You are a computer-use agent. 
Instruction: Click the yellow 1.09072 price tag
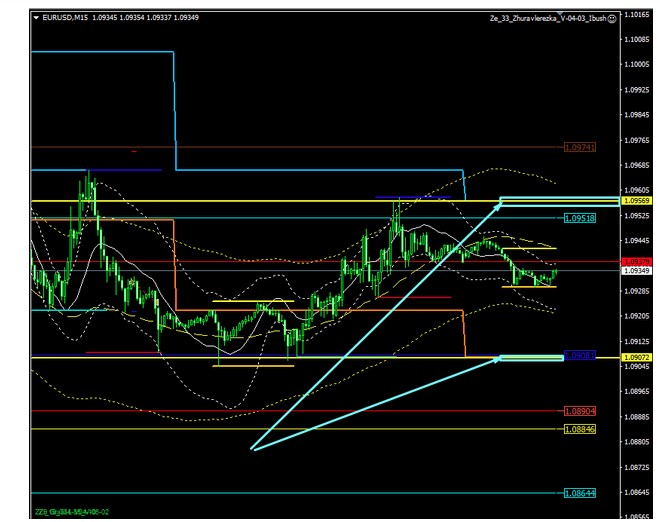point(636,357)
